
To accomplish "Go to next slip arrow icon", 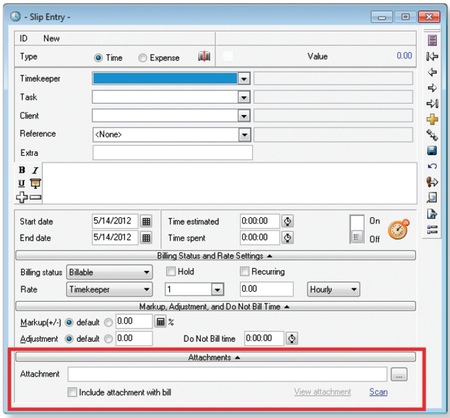I will click(432, 88).
